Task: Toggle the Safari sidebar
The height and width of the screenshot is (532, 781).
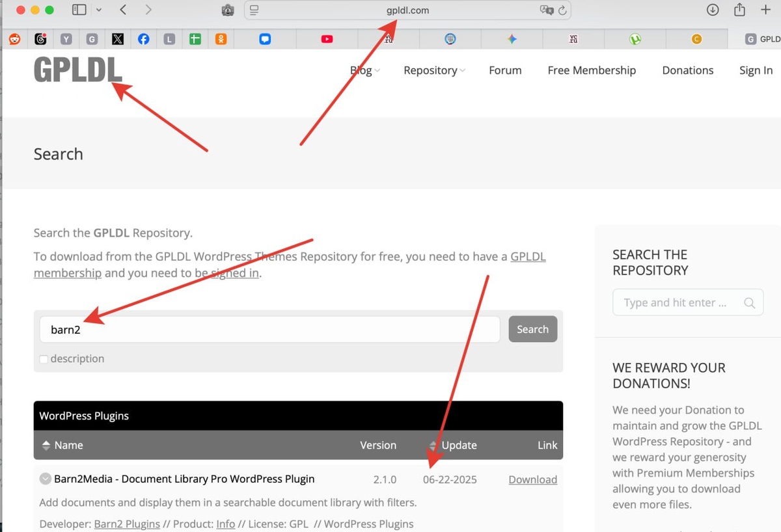Action: [x=79, y=10]
